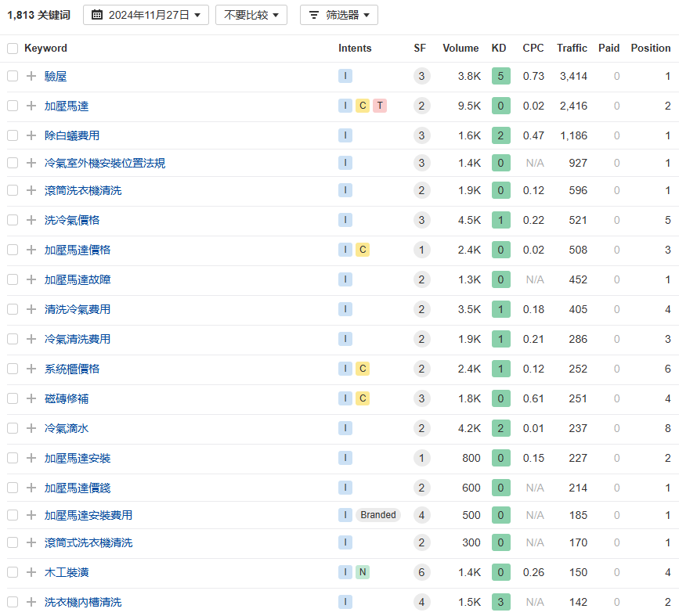The width and height of the screenshot is (679, 616).
Task: Open the 木工裝潢 keyword link
Action: [67, 572]
